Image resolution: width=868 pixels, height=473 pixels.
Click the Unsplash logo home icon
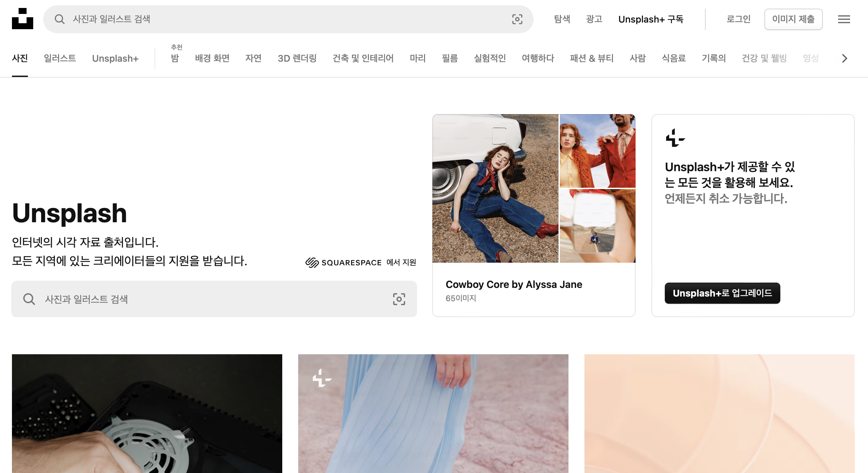22,19
